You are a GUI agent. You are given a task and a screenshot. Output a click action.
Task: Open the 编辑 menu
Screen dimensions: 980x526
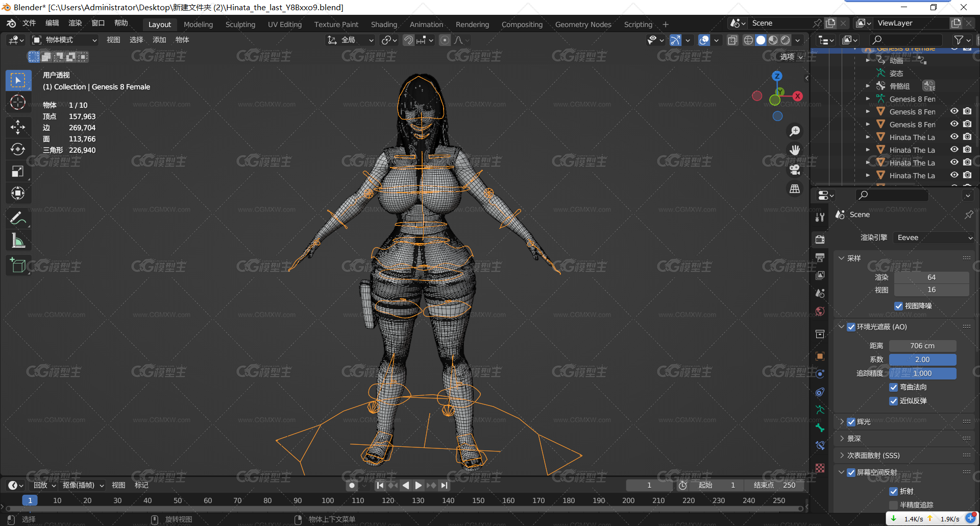click(52, 23)
